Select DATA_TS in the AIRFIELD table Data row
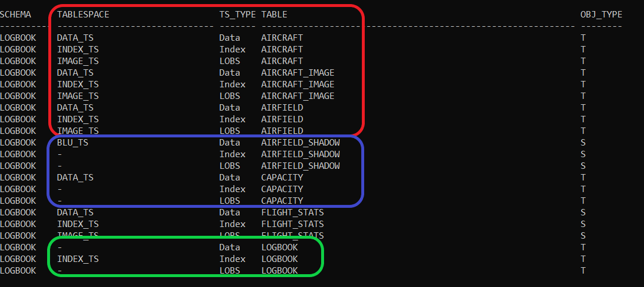The height and width of the screenshot is (287, 644). [x=75, y=108]
